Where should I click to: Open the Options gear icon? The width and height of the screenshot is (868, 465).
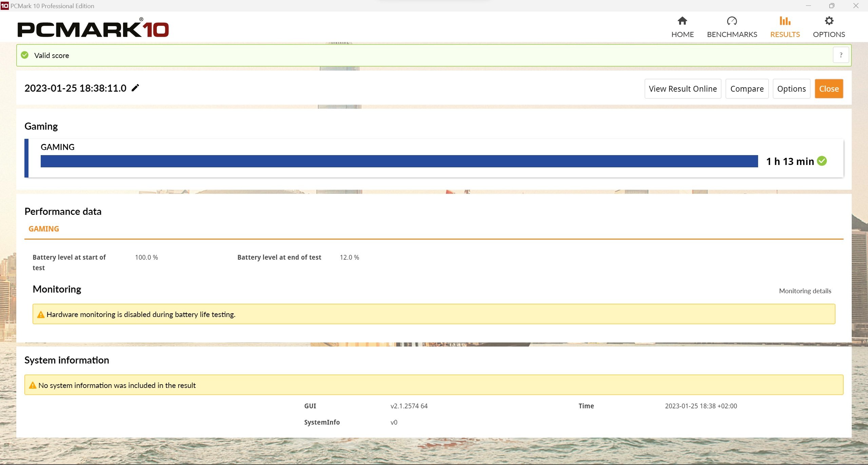click(x=829, y=21)
